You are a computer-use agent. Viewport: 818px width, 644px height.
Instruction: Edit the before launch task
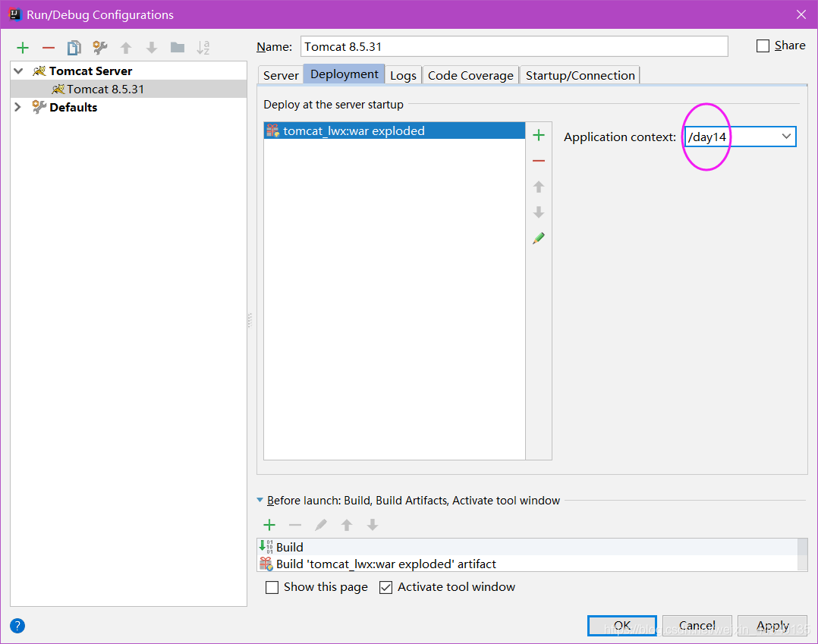coord(321,525)
